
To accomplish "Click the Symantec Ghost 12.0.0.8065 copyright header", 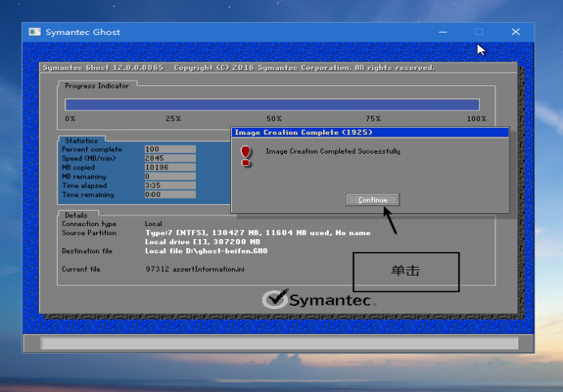I will click(x=238, y=68).
